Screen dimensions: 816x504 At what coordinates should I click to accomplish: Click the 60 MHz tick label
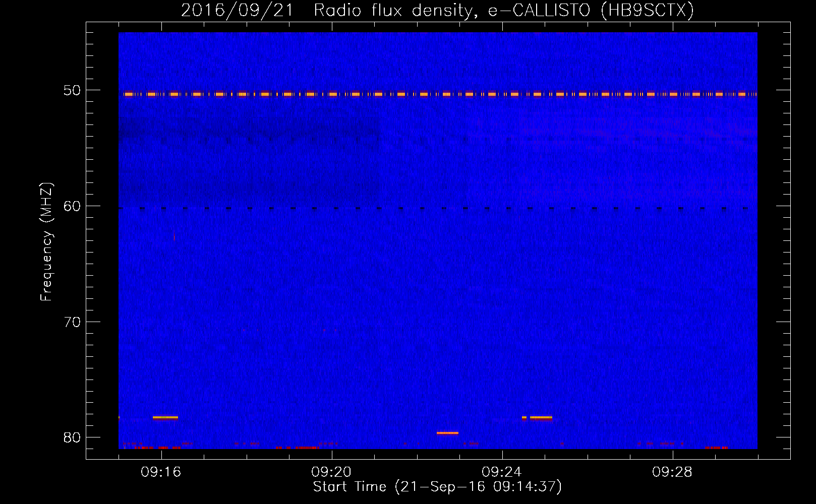pos(72,206)
